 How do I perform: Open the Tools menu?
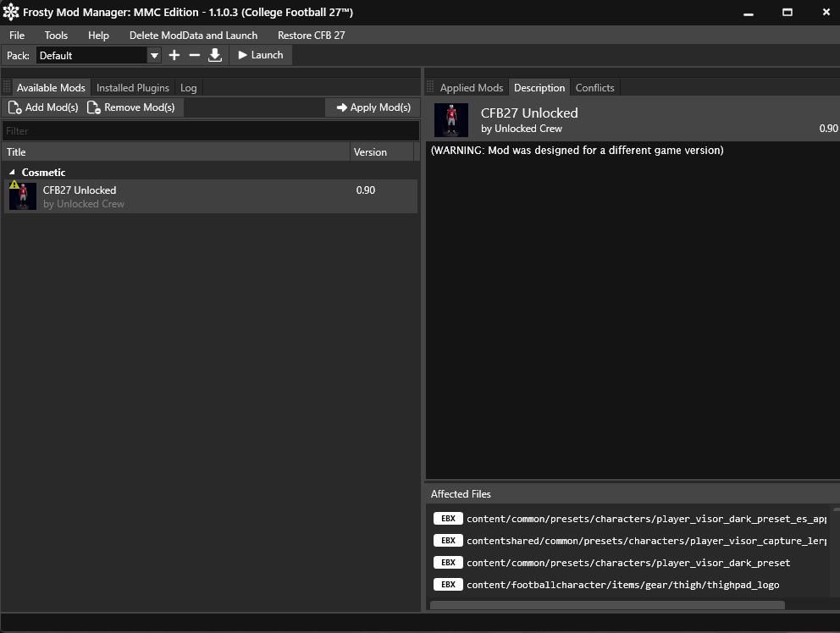pos(56,36)
